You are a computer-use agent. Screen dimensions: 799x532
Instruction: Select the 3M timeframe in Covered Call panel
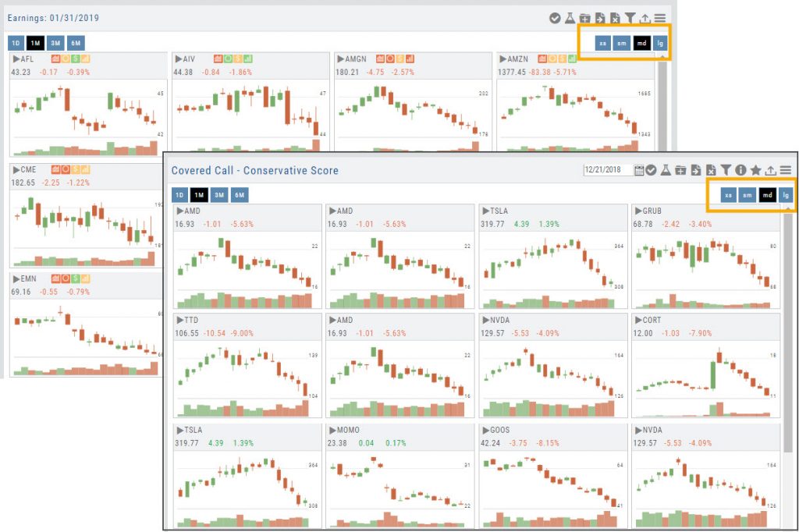pyautogui.click(x=220, y=195)
